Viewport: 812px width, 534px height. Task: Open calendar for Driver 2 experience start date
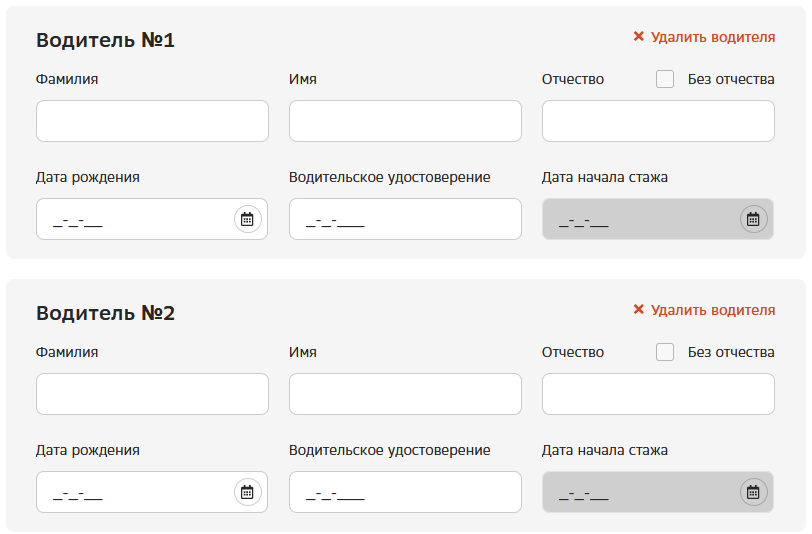point(753,492)
